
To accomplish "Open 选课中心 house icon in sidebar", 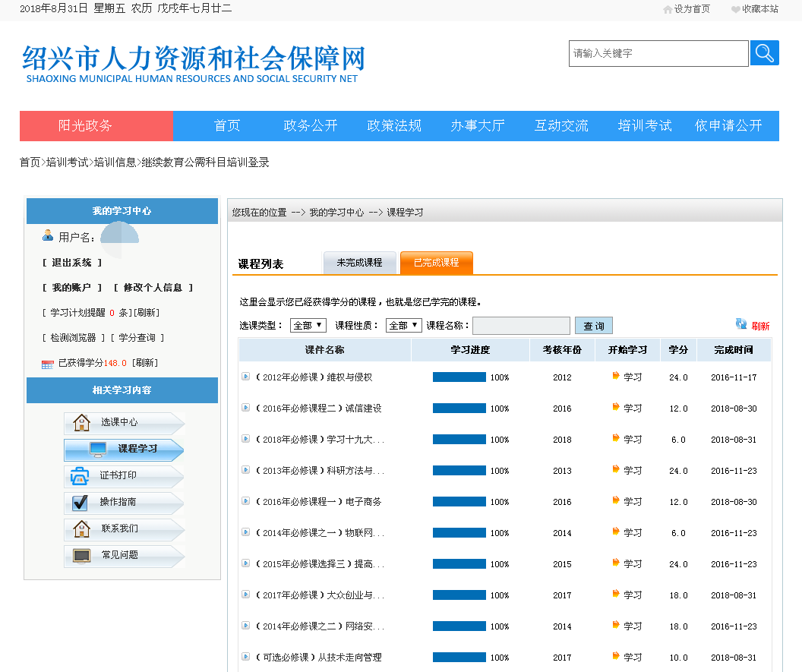I will point(81,423).
